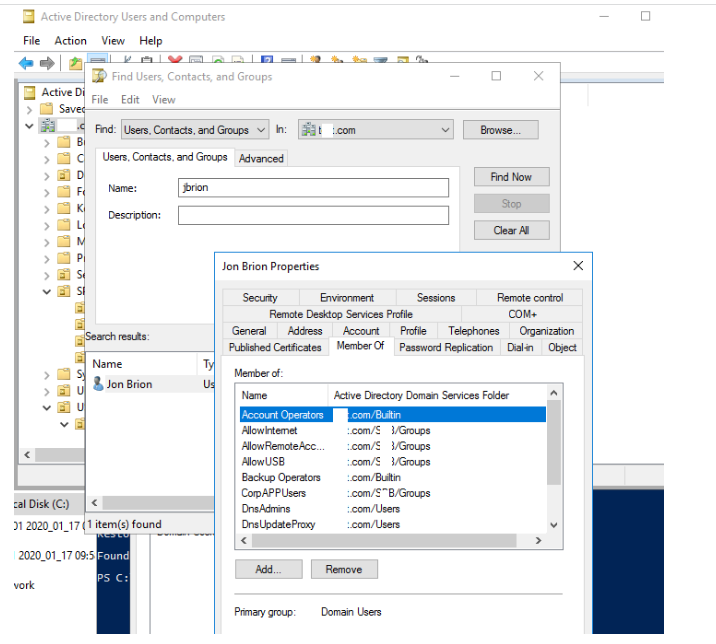Click the folder icon beside tree item 'C'

pyautogui.click(x=64, y=158)
